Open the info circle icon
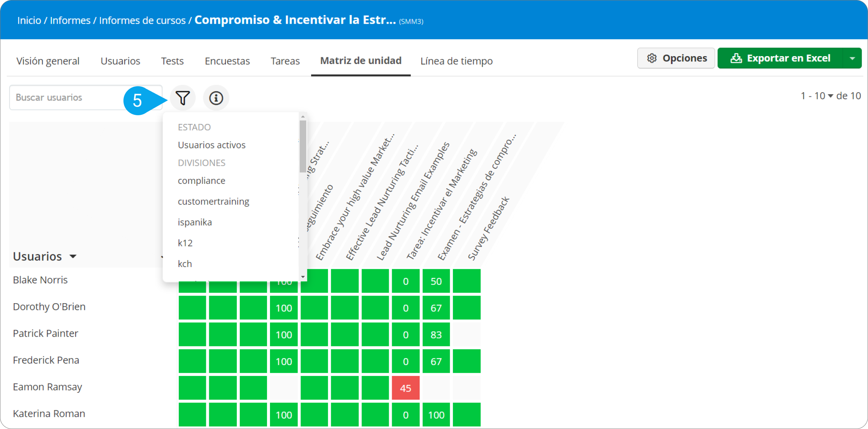 pos(216,98)
